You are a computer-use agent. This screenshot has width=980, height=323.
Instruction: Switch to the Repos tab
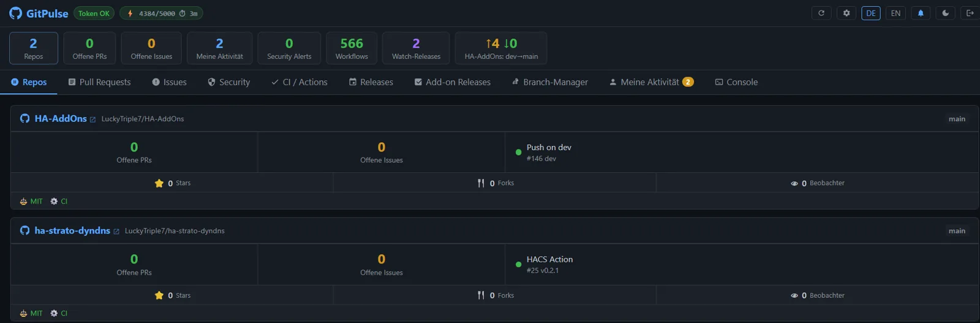(29, 82)
